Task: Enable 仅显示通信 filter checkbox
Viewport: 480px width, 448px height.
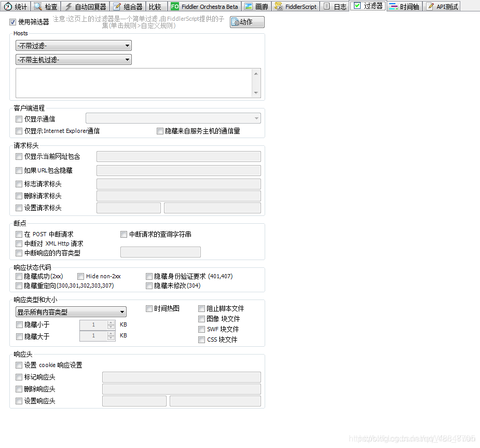Action: click(x=19, y=119)
